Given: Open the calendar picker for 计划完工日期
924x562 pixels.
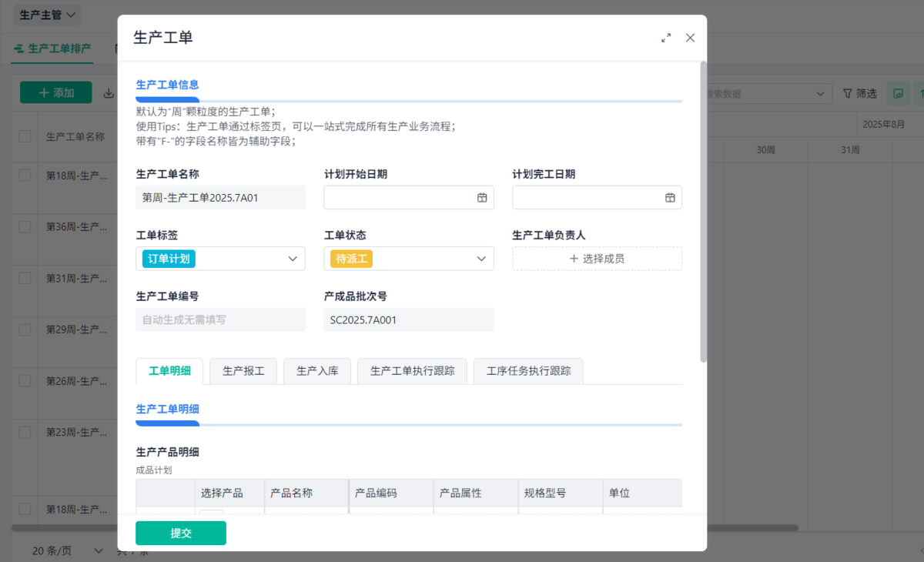Looking at the screenshot, I should pos(670,198).
